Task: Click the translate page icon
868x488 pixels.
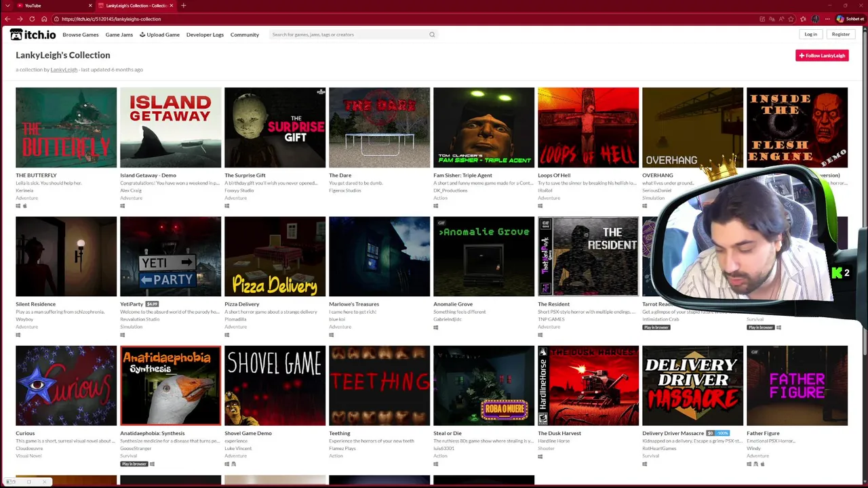Action: coord(772,19)
